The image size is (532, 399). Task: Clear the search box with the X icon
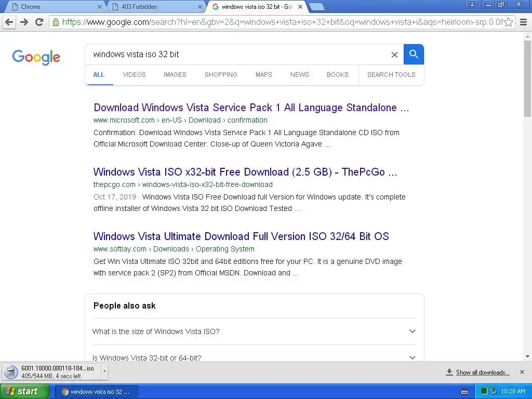click(394, 55)
